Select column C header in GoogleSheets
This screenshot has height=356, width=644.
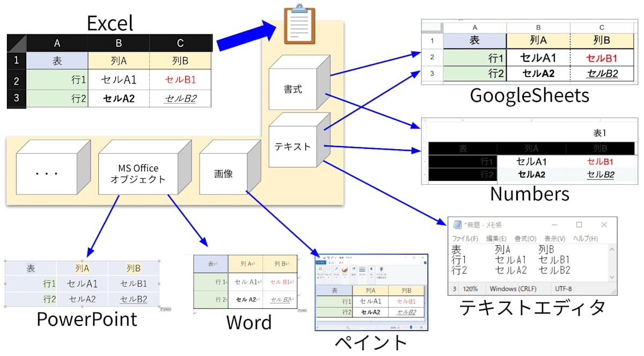tap(602, 27)
